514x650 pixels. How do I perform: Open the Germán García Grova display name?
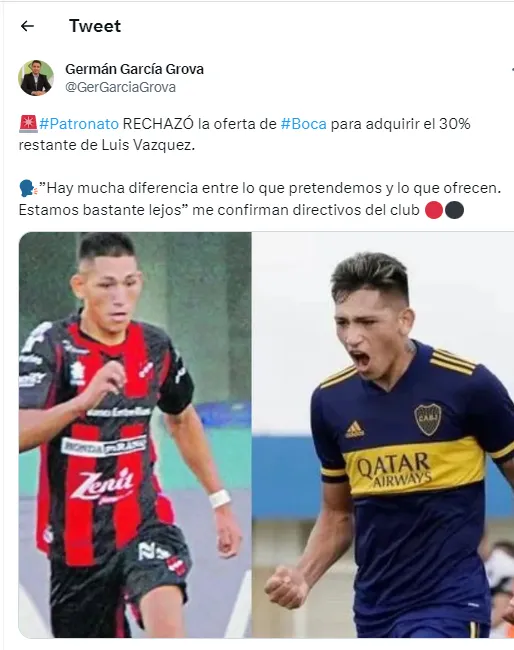click(x=134, y=69)
